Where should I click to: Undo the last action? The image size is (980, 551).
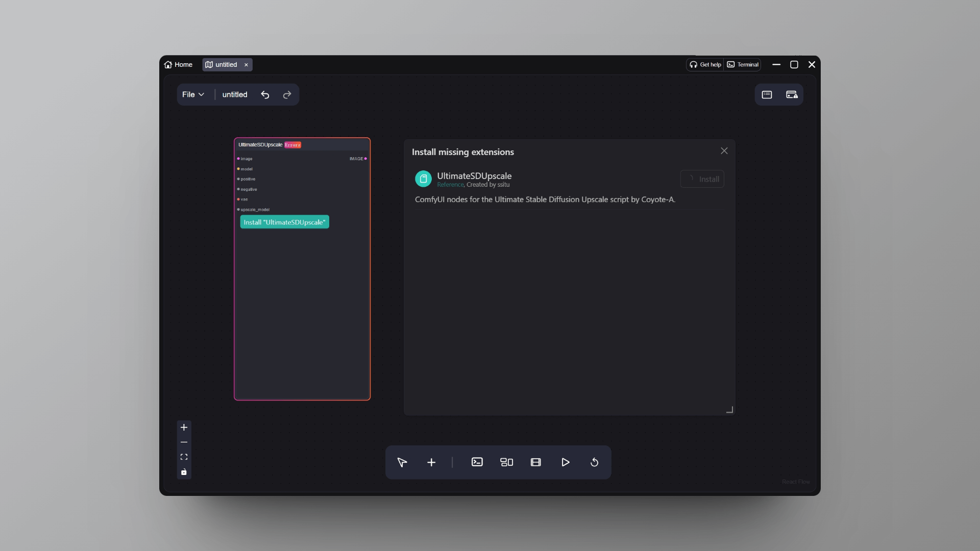265,94
